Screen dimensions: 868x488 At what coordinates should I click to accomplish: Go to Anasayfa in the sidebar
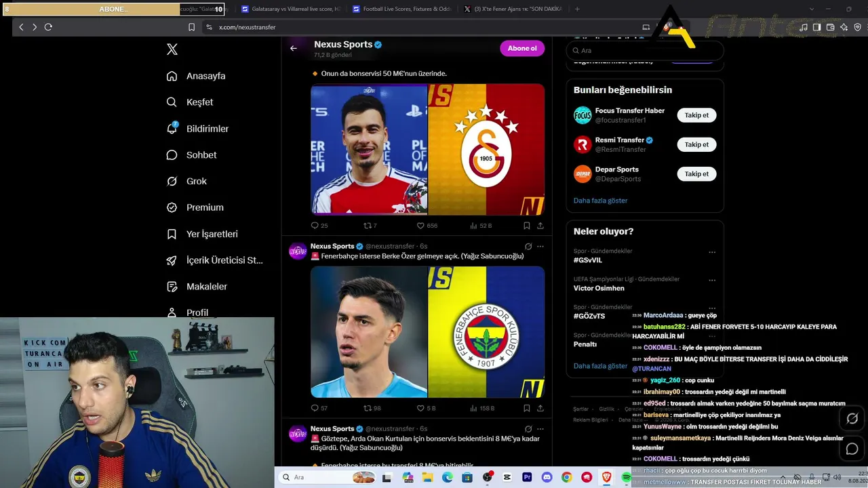196,76
